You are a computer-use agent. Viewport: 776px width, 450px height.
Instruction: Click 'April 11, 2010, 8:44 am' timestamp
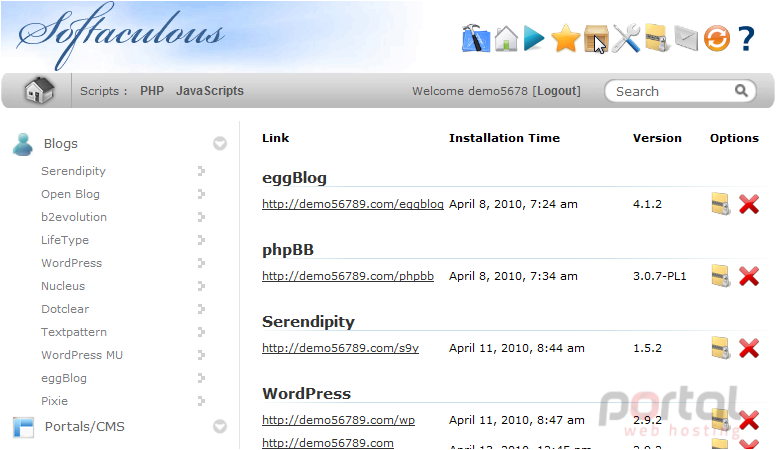click(517, 348)
